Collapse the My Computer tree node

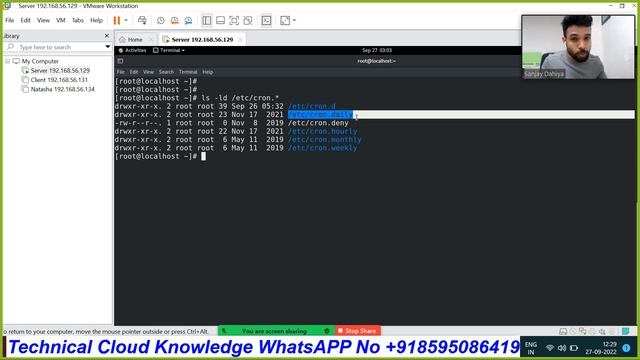(7, 61)
